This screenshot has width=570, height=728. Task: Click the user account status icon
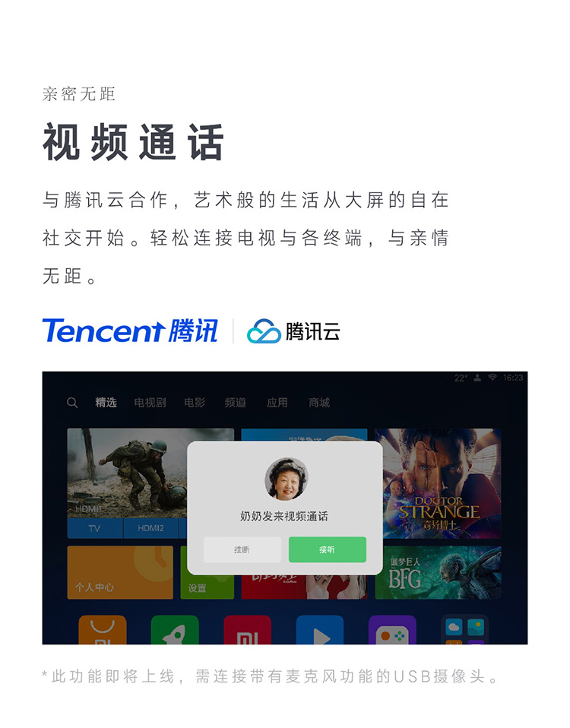477,378
